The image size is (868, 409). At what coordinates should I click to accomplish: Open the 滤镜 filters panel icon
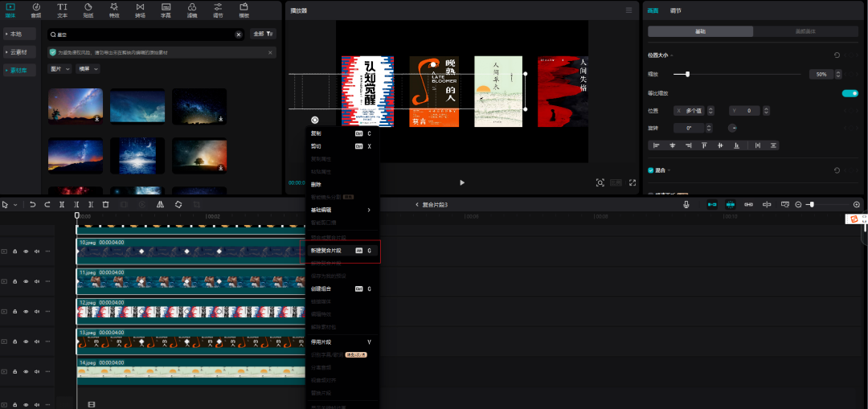(x=191, y=10)
